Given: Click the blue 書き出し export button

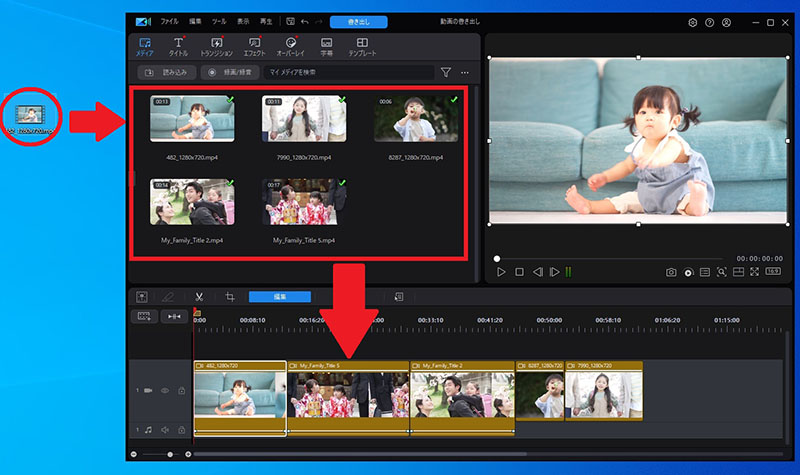Looking at the screenshot, I should click(359, 22).
